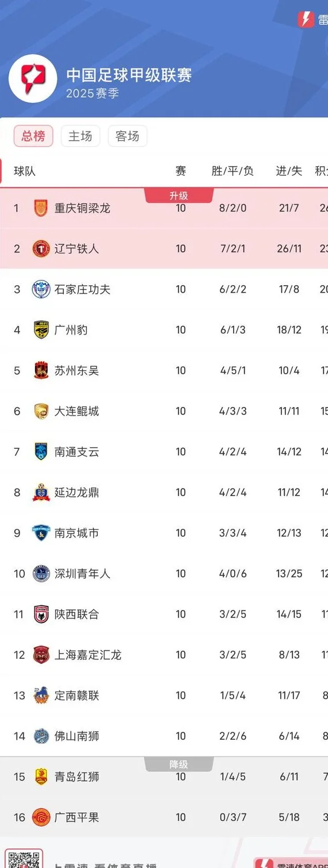Tap the 苏州东吴 club logo
Screen dimensions: 328x868
[x=41, y=370]
